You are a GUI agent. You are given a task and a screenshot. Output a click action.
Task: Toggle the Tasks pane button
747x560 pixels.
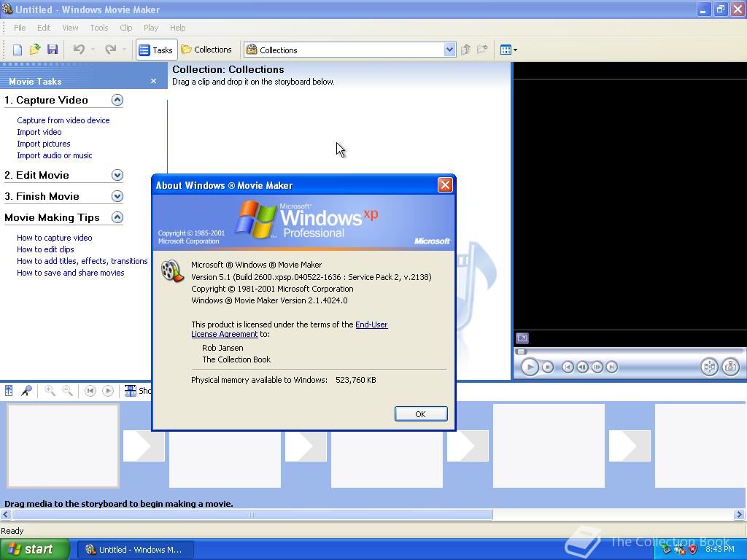(157, 50)
